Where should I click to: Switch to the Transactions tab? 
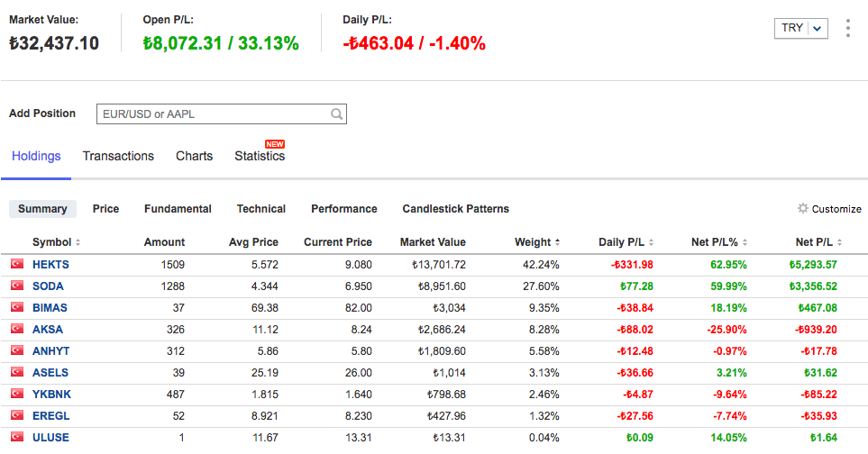(x=118, y=156)
